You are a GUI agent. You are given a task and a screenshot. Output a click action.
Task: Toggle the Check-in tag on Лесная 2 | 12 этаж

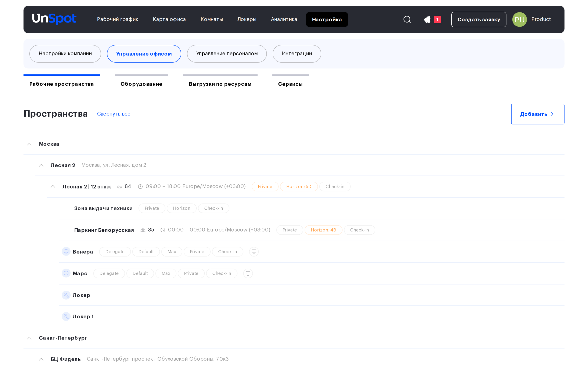335,187
